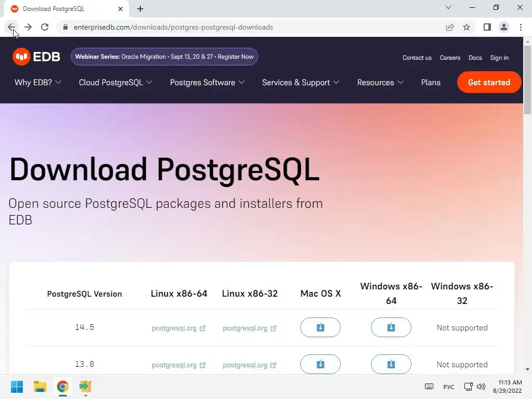The width and height of the screenshot is (532, 399).
Task: Download 14.5 for Mac OS X
Action: coord(320,327)
